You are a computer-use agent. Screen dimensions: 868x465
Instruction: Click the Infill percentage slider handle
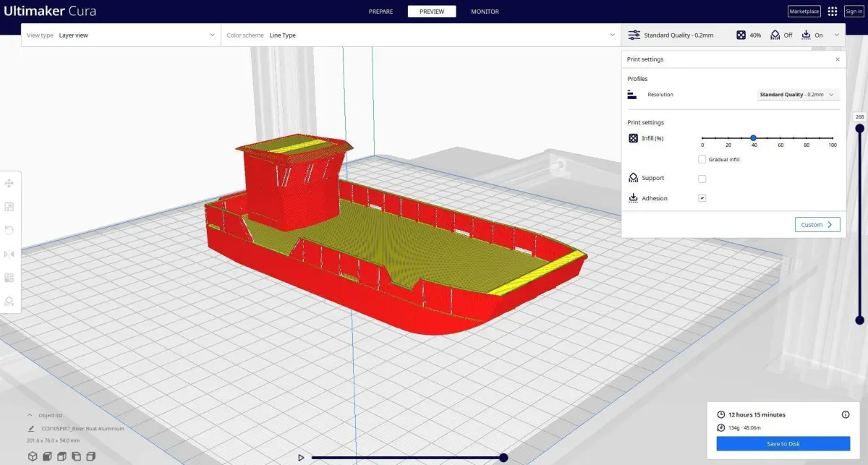click(753, 138)
